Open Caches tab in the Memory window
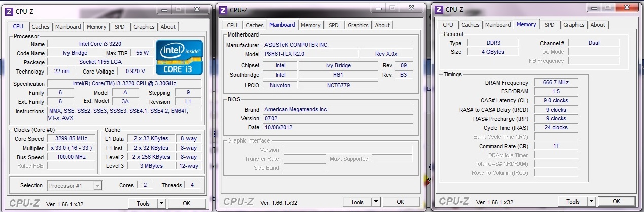644x212 pixels. coord(470,25)
